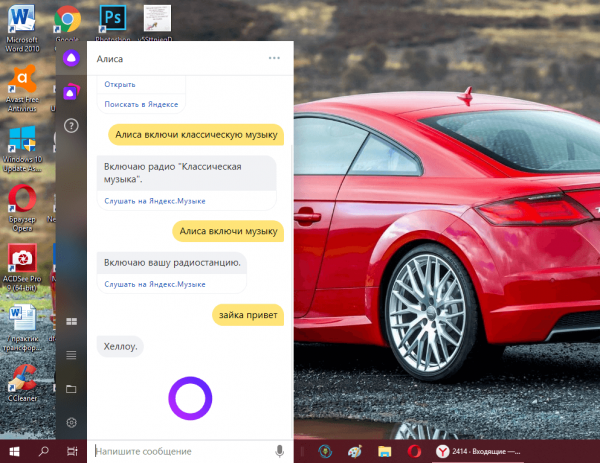The image size is (600, 463).
Task: Click 'Слушать на Яндекс.Музыке' under classical radio
Action: pyautogui.click(x=155, y=201)
